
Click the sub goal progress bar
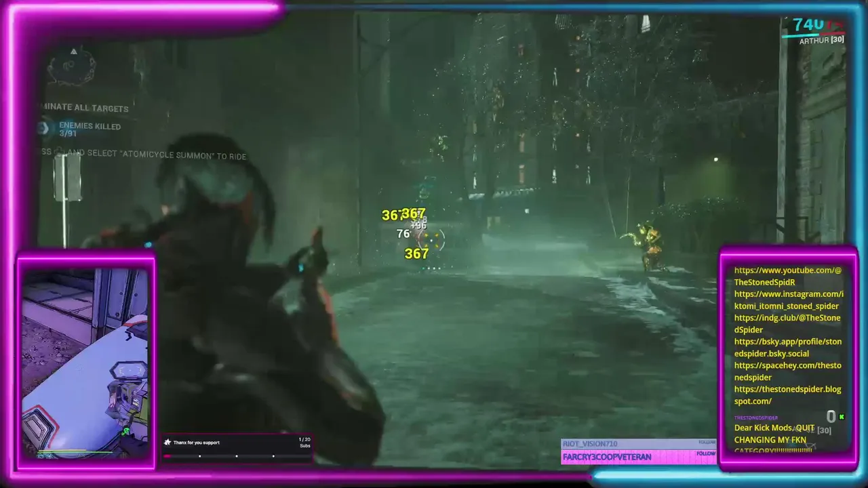[x=237, y=456]
